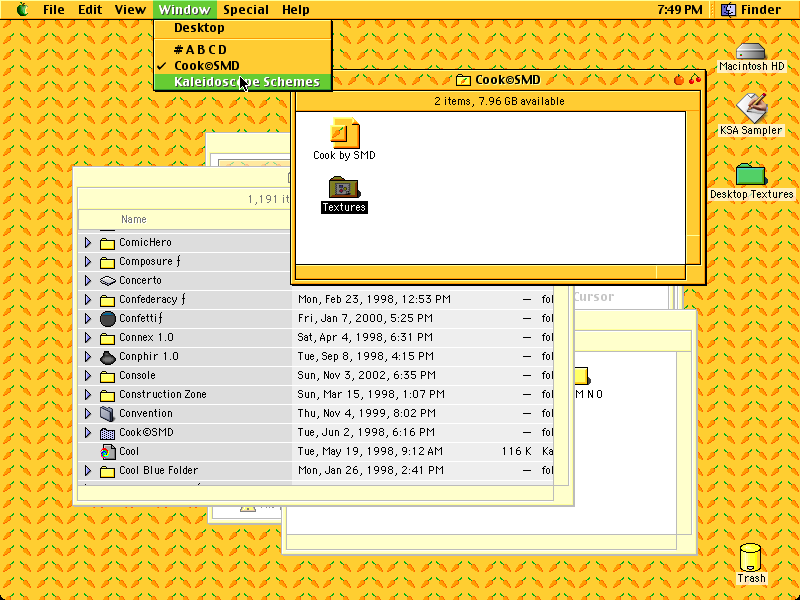Click '2 items, 7.96 GB available' status text

pos(499,101)
